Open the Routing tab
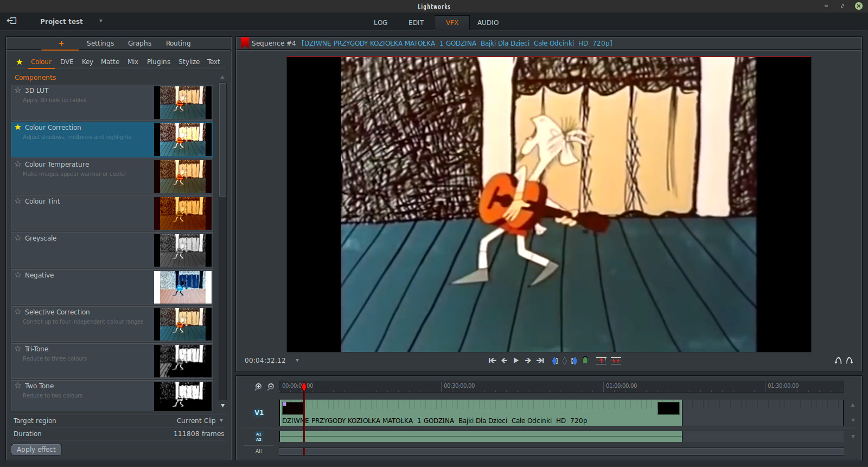868x467 pixels. tap(178, 43)
